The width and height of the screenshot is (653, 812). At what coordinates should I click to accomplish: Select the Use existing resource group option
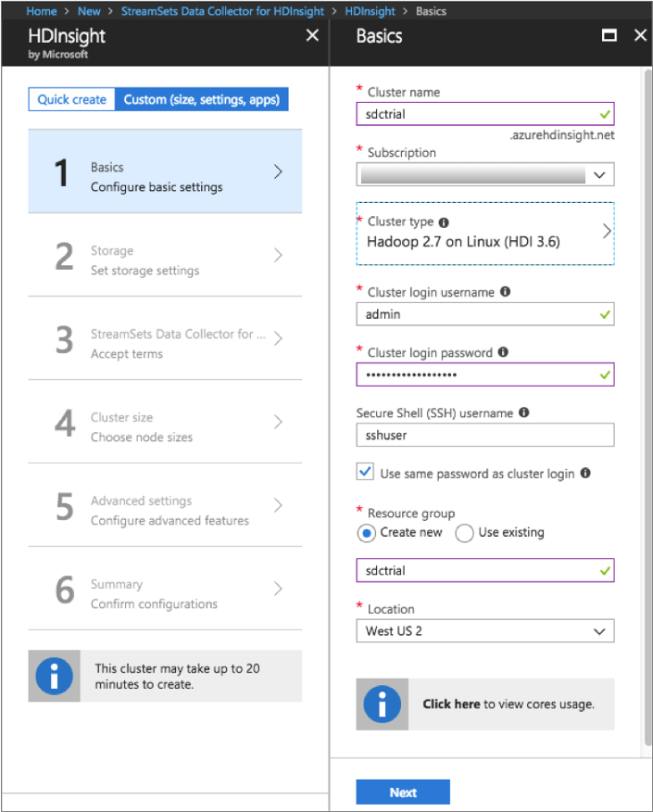tap(464, 533)
